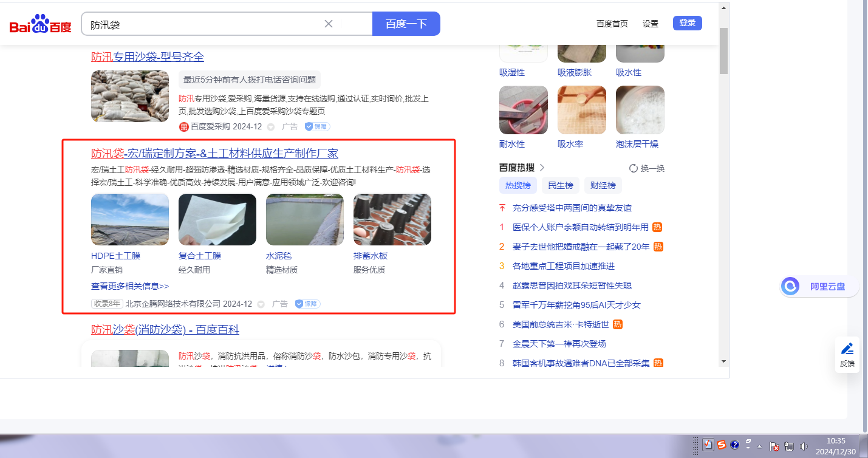Open hot search 雷军千万年薪挖角95后AI天才少女
868x458 pixels.
click(x=576, y=305)
